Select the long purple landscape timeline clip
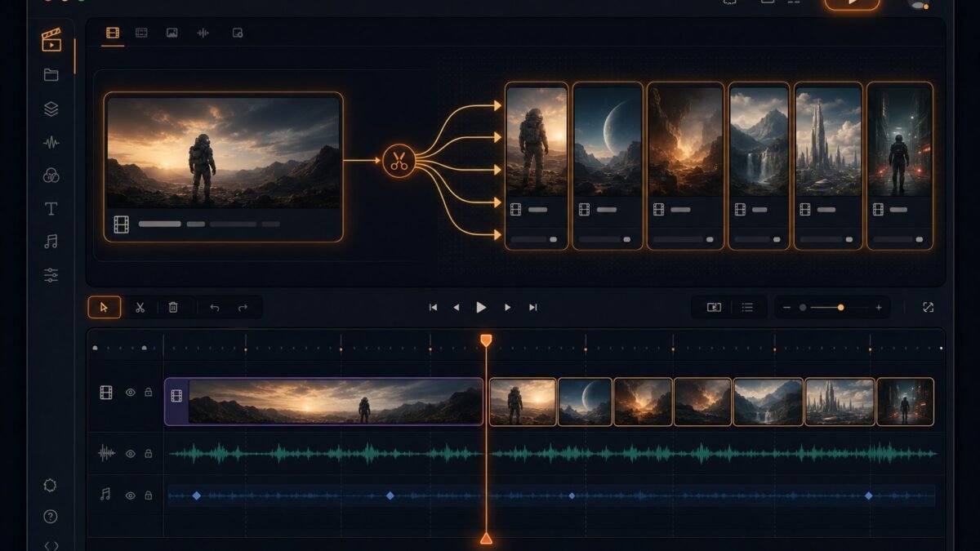980x551 pixels. click(324, 402)
